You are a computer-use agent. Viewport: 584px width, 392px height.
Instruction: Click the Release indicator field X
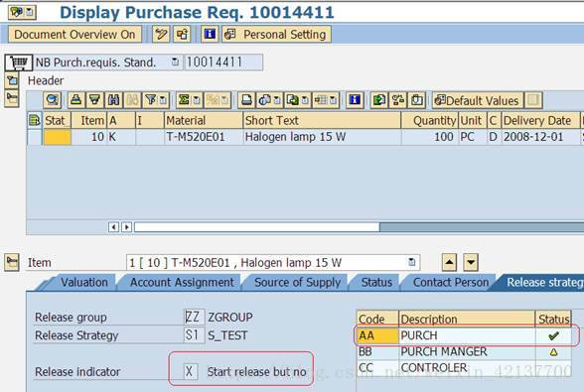click(191, 371)
